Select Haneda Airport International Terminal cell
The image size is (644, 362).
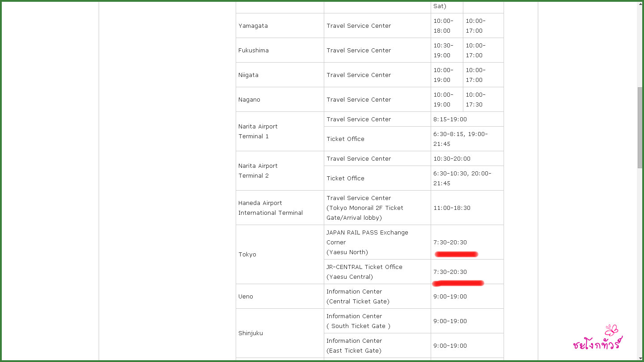280,208
